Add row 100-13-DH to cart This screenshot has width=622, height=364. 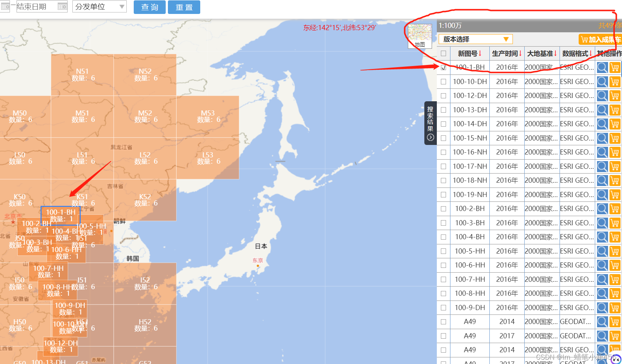[x=615, y=110]
